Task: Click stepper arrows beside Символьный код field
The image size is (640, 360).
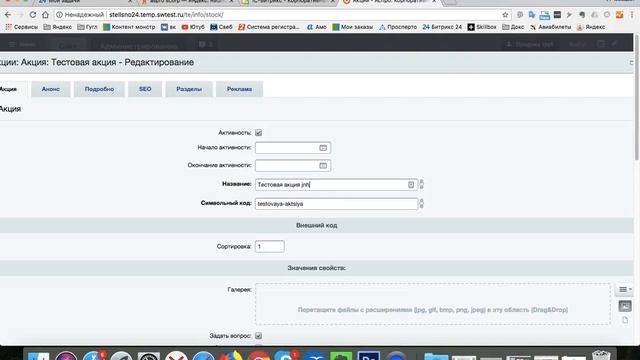Action: (x=422, y=203)
